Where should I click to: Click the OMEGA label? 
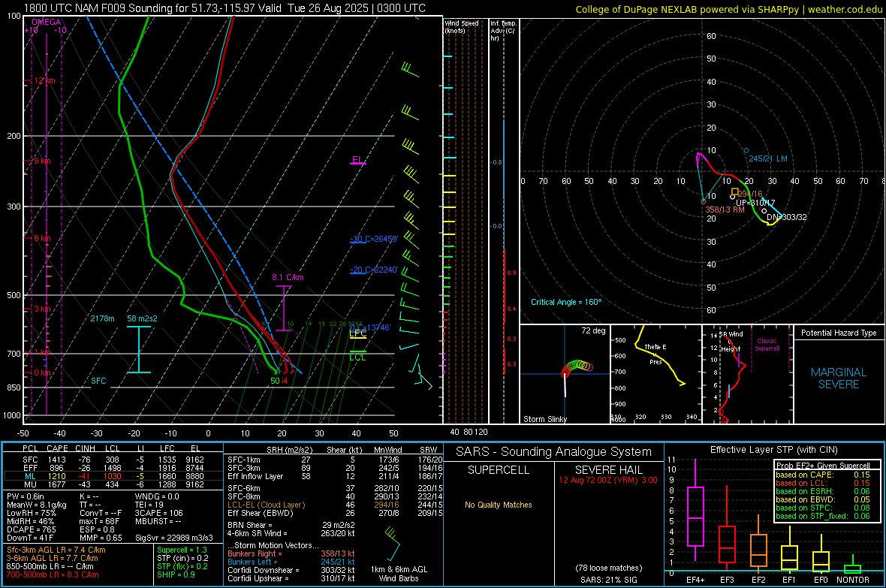[x=46, y=22]
